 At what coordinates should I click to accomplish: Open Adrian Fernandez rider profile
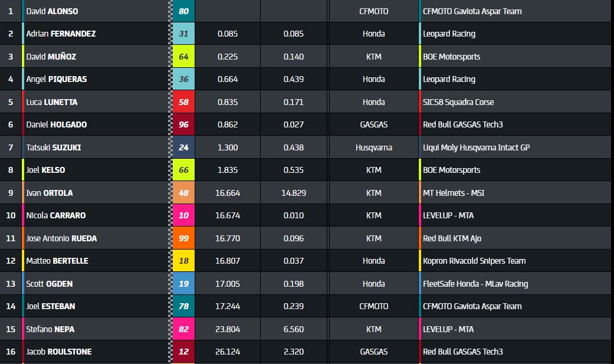61,34
